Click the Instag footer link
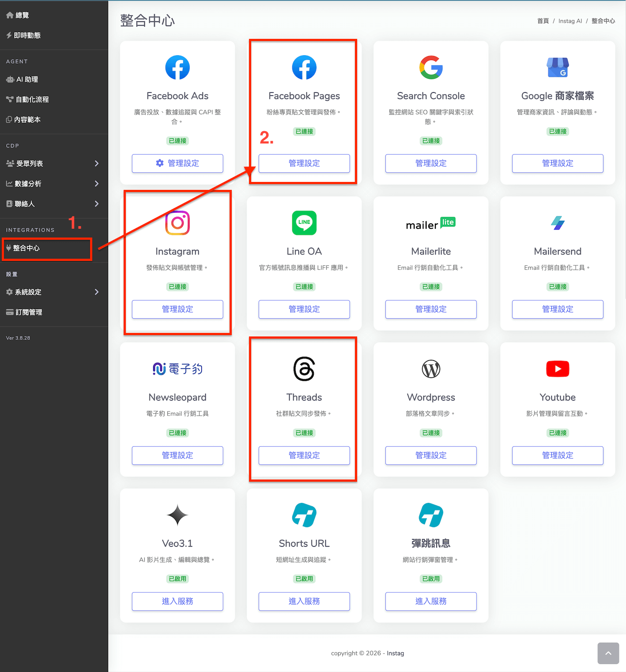 pos(395,653)
